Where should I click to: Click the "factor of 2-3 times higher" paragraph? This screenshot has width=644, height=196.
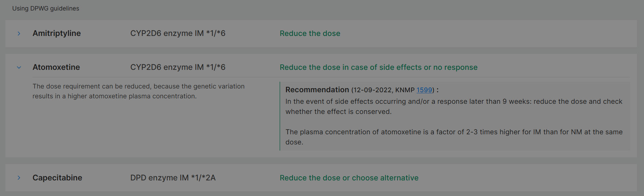point(453,137)
